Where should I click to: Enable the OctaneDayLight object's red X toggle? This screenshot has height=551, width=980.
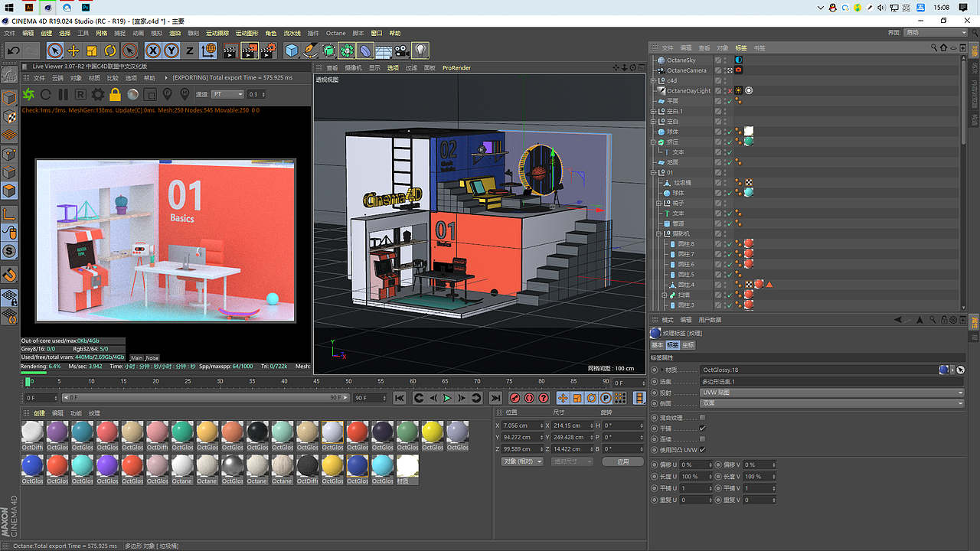click(730, 90)
